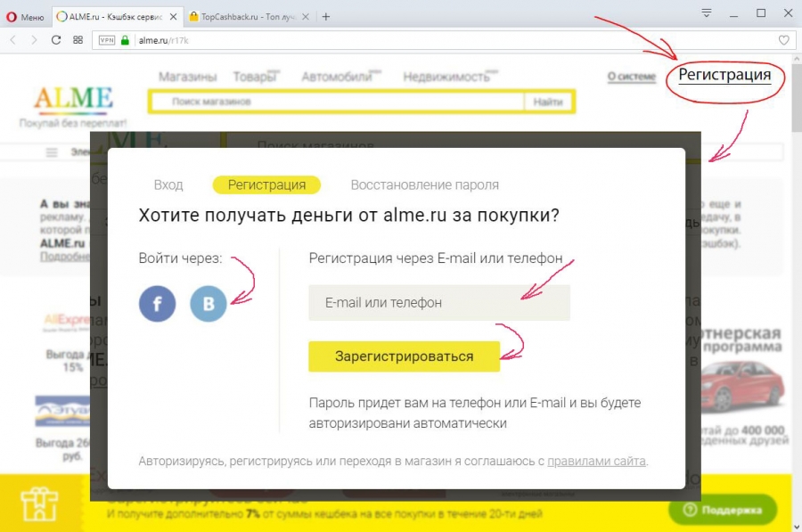Close the TopCashback.ru browser tab
Image resolution: width=802 pixels, height=532 pixels.
306,17
